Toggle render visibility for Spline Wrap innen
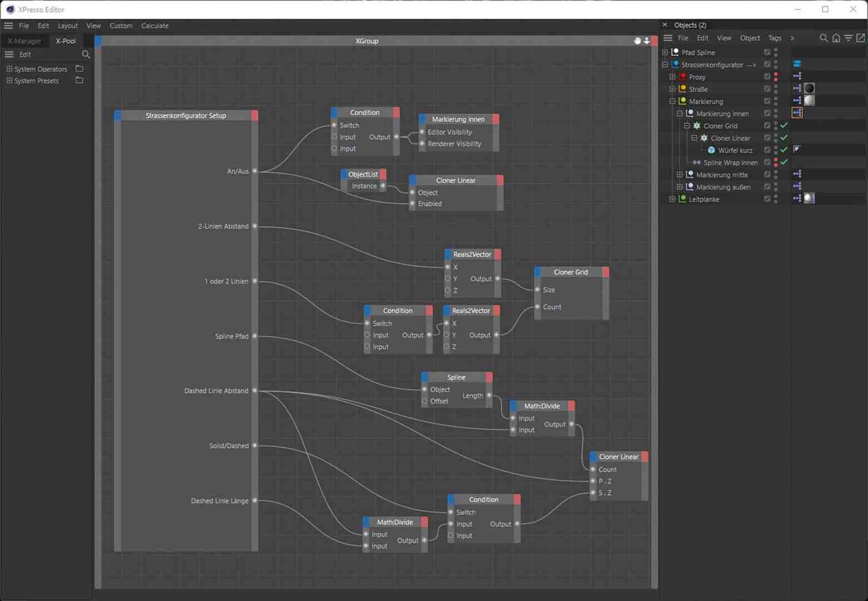The image size is (868, 601). pos(776,165)
